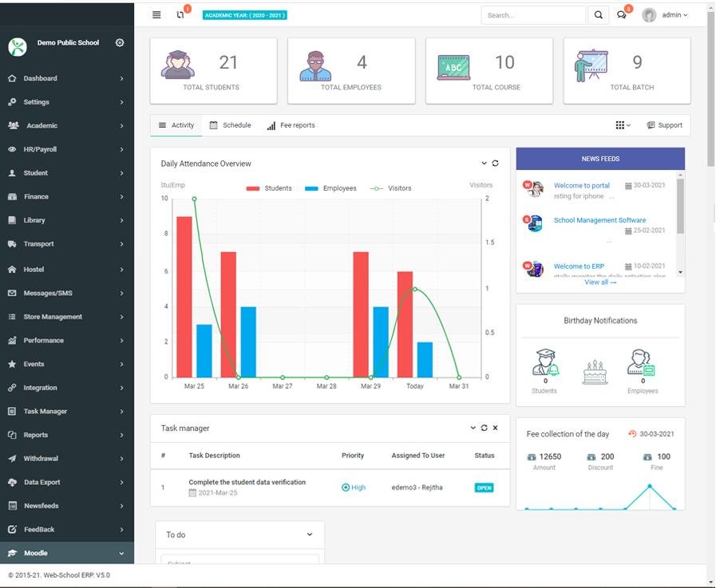Open the chat messages notification icon
The width and height of the screenshot is (716, 588).
(x=622, y=15)
